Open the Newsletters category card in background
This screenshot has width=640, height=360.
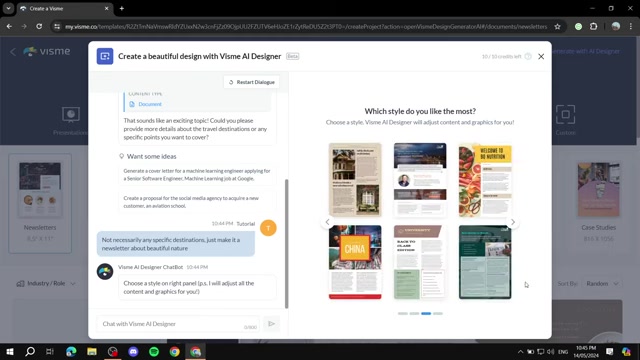click(40, 203)
